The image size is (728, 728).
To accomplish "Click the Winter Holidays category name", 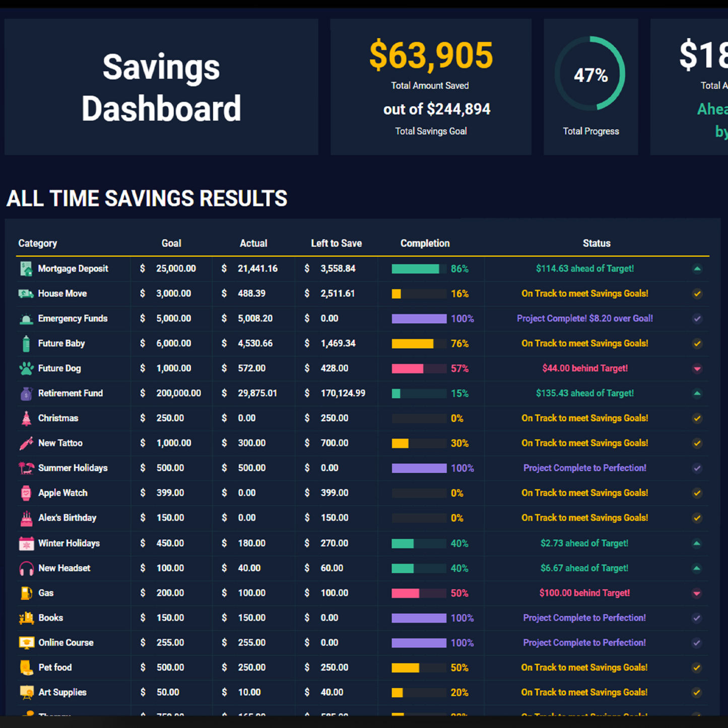I will (69, 543).
